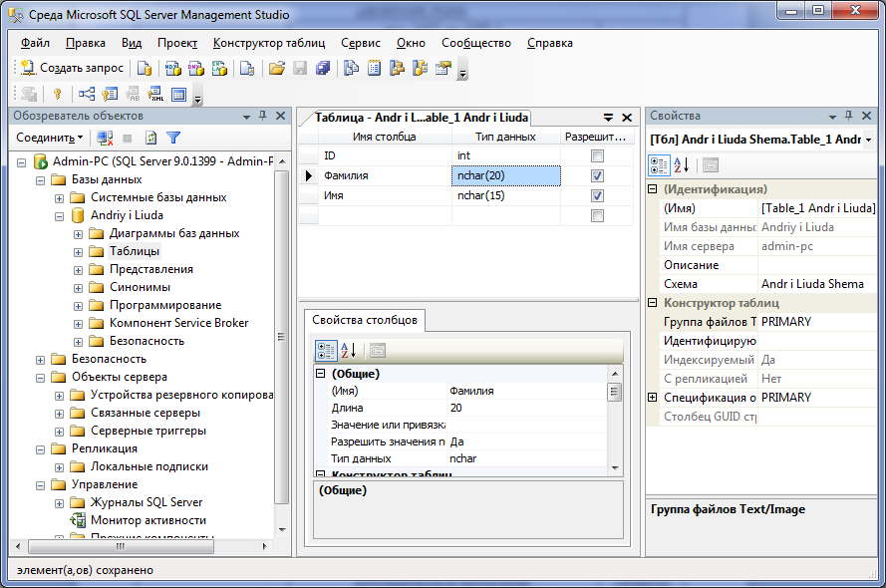Viewport: 886px width, 588px height.
Task: Click the Save All disks icon
Action: (x=323, y=69)
